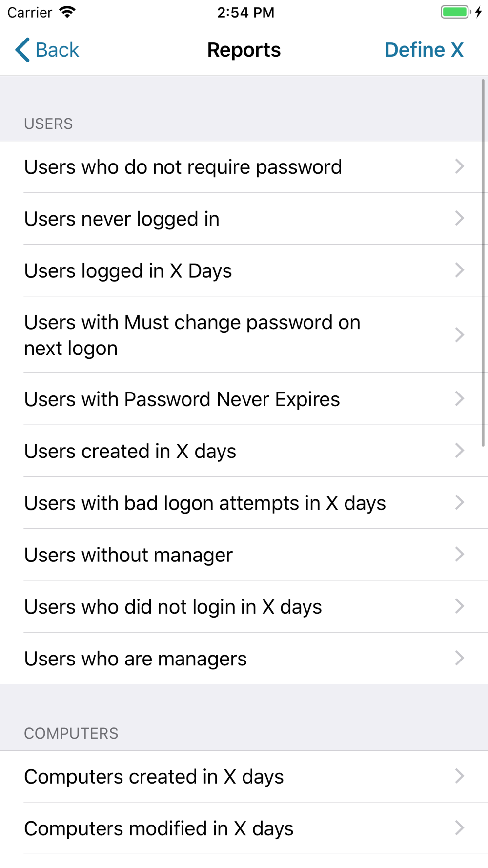
Task: Open Define X settings
Action: point(424,50)
